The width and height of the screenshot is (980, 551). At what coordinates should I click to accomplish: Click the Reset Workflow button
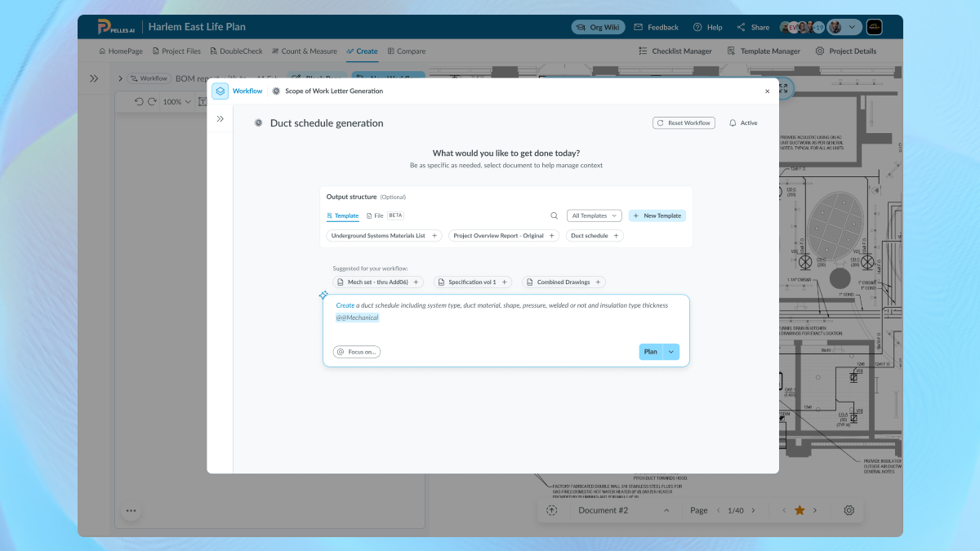(x=684, y=123)
